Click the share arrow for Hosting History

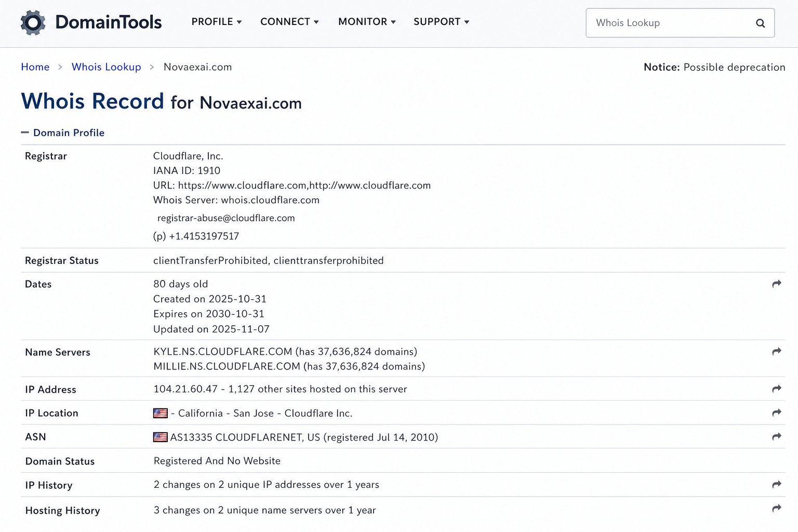[777, 508]
